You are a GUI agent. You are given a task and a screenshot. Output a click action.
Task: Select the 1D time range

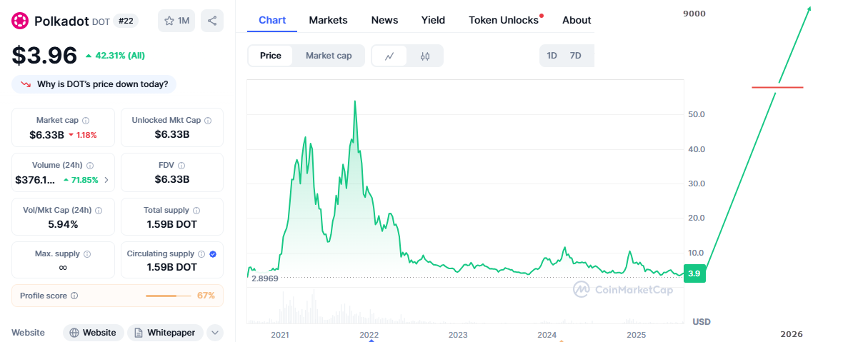pos(552,56)
